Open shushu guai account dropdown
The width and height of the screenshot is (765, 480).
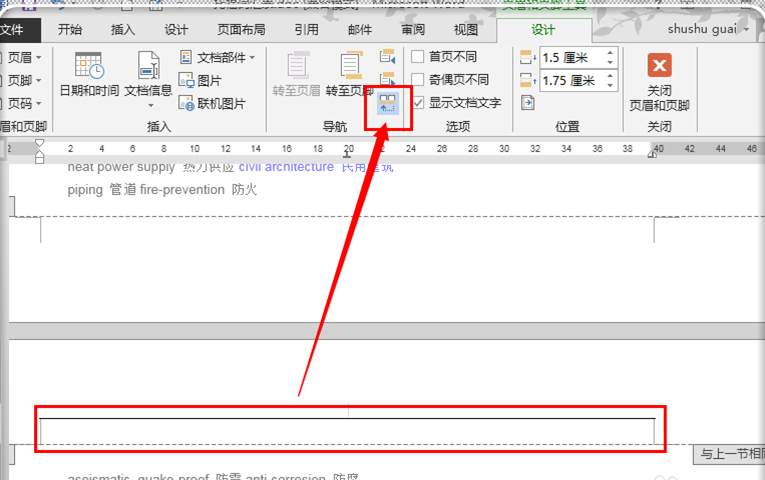pos(708,29)
